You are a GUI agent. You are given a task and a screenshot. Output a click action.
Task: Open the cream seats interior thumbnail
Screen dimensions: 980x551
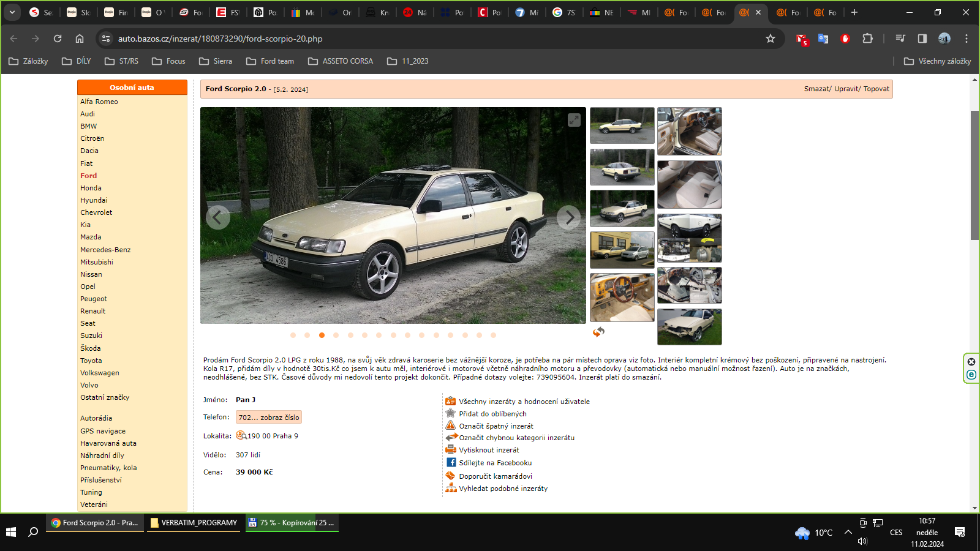point(690,185)
